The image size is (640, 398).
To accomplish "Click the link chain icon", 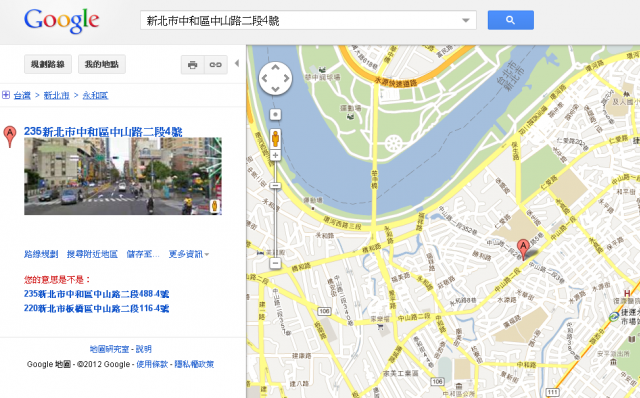I will [216, 64].
